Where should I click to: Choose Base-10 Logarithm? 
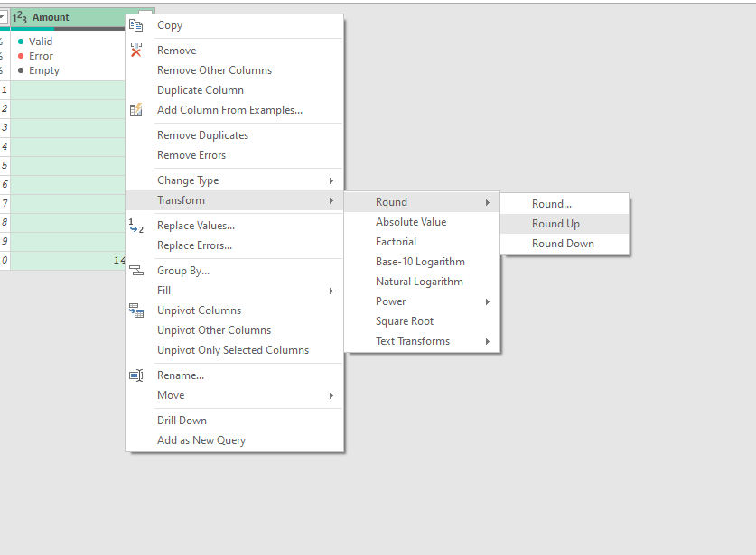422,262
